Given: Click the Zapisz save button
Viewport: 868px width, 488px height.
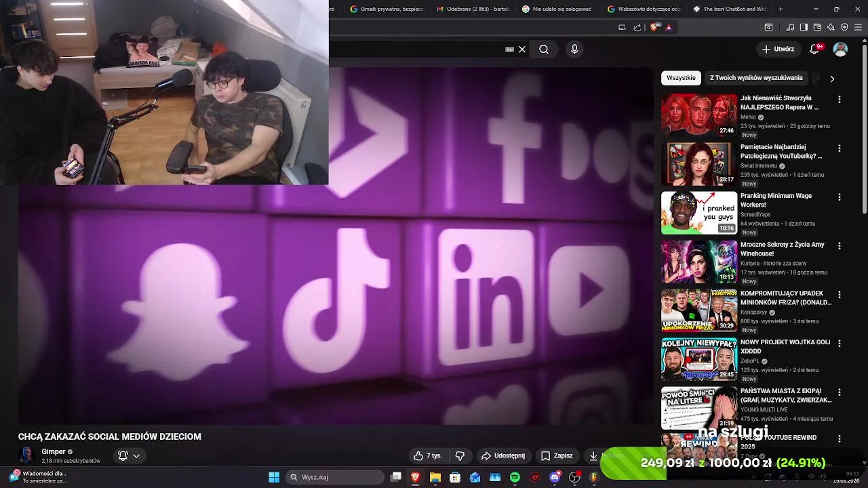Looking at the screenshot, I should 557,455.
